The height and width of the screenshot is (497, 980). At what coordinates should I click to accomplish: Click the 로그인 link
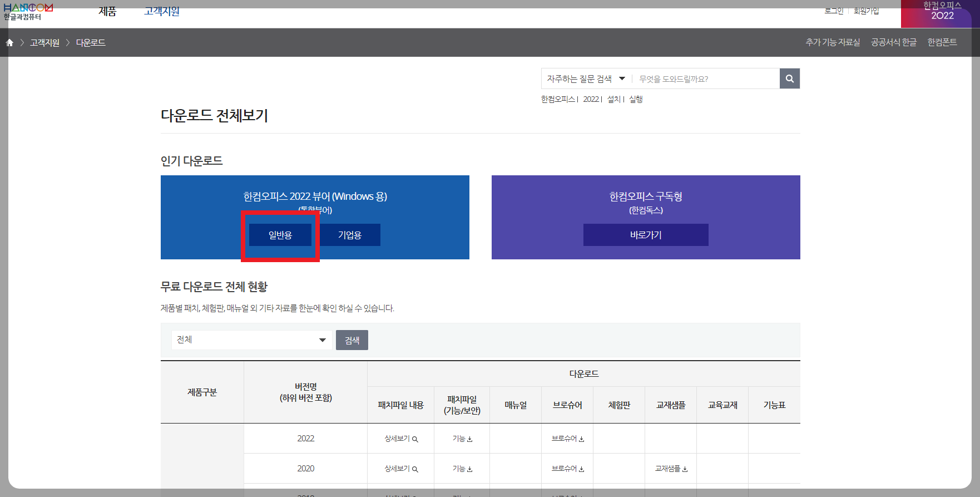coord(834,11)
